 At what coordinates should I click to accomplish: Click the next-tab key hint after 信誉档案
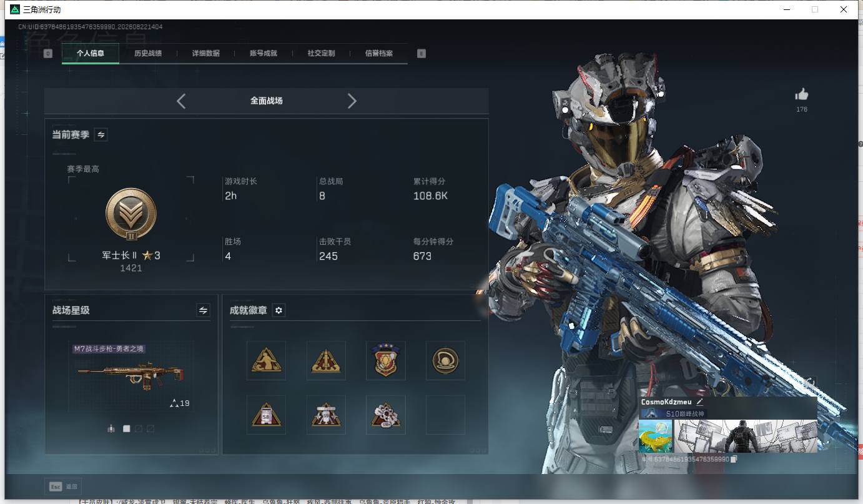[x=422, y=54]
